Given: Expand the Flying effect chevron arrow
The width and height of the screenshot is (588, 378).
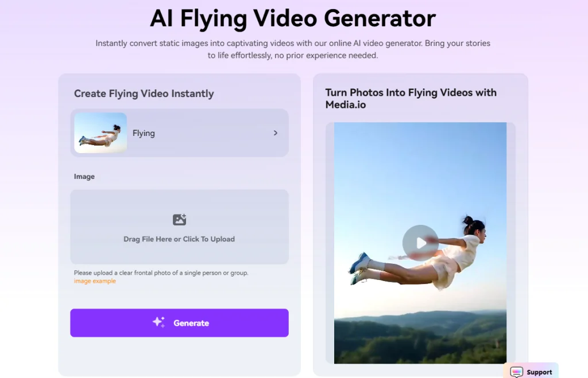Looking at the screenshot, I should (x=276, y=133).
